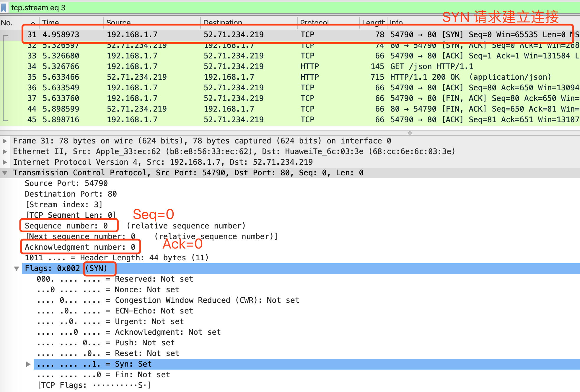The width and height of the screenshot is (580, 392).
Task: Expand the Ethernet II section
Action: click(x=5, y=151)
